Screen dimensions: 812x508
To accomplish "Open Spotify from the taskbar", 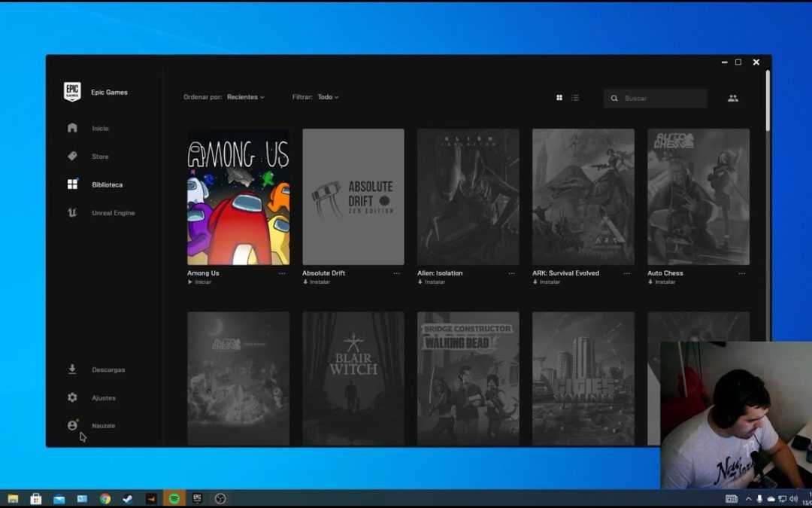I will coord(174,498).
